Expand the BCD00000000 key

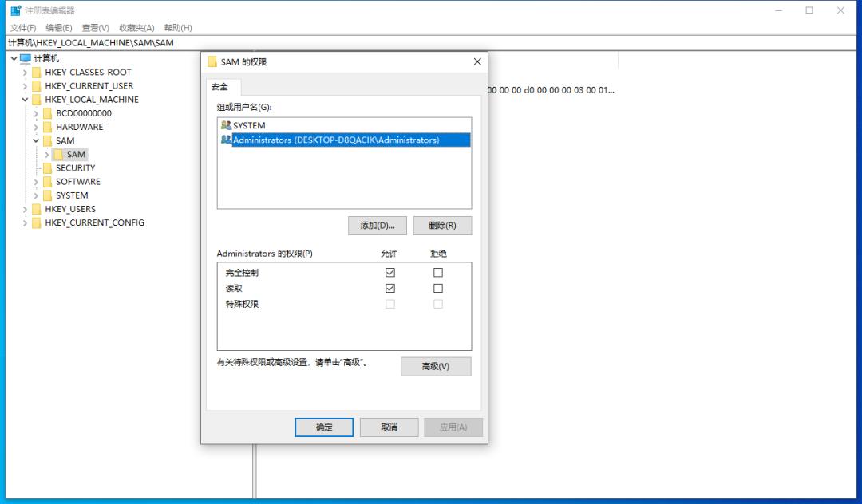(36, 114)
